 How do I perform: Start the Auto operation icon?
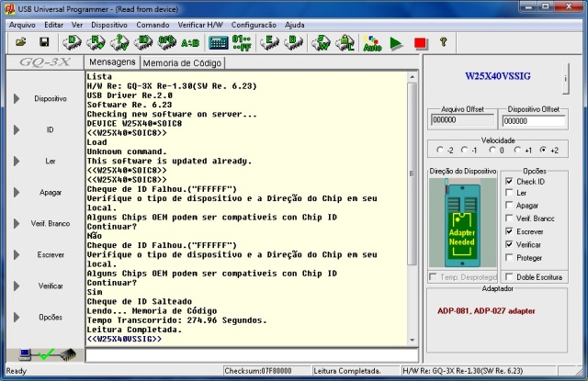click(372, 43)
